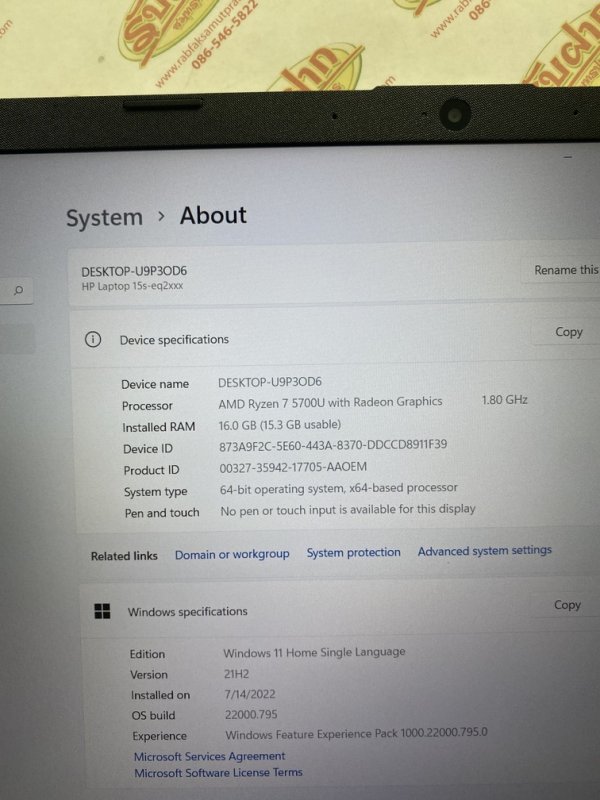Open Advanced system settings link
The width and height of the screenshot is (600, 800).
485,551
